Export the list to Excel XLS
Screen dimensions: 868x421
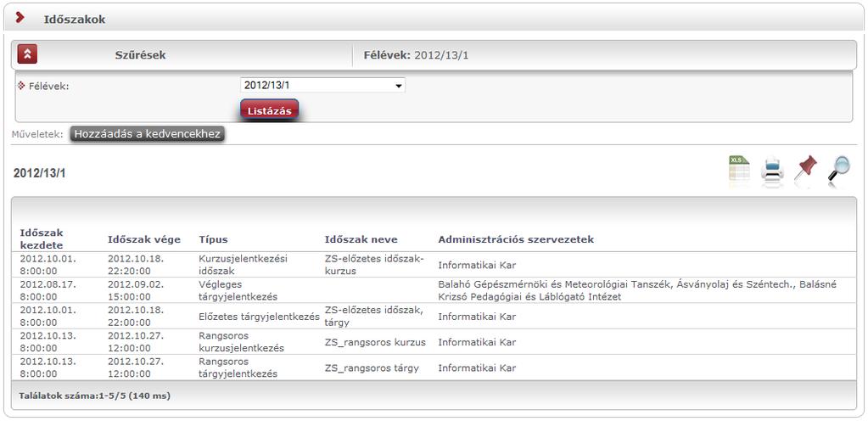point(739,168)
